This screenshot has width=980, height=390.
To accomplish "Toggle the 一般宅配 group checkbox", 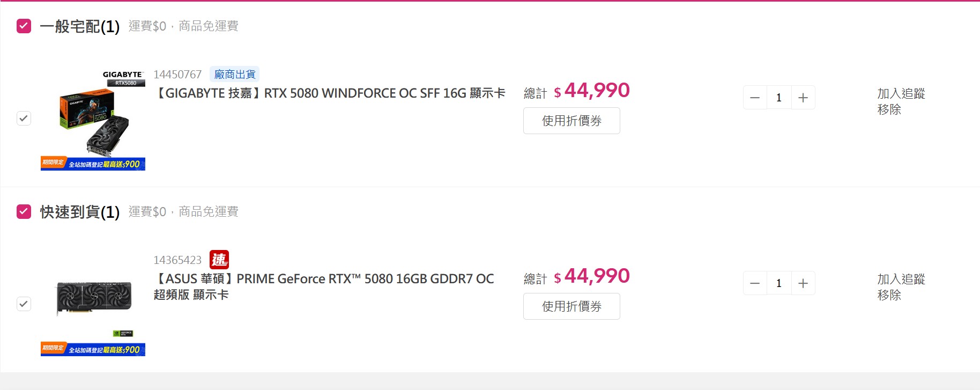I will pos(24,26).
